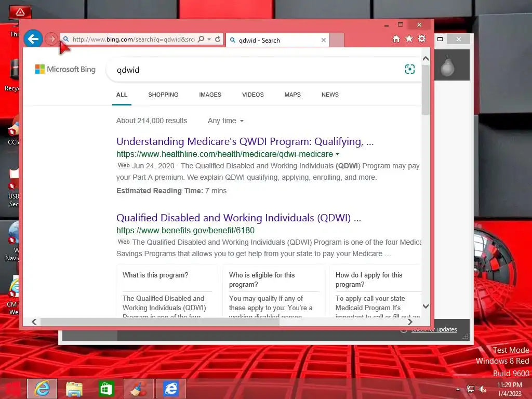Expand the Any time filter dropdown

pyautogui.click(x=225, y=121)
